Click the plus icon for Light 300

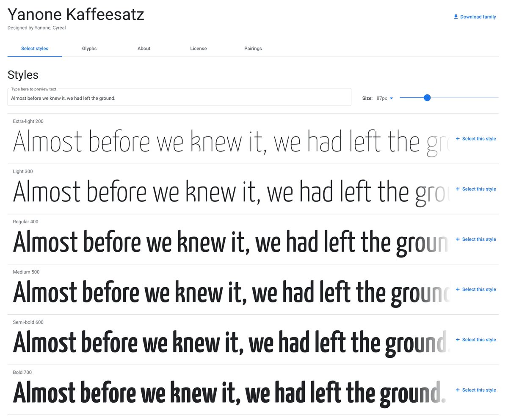pos(458,189)
